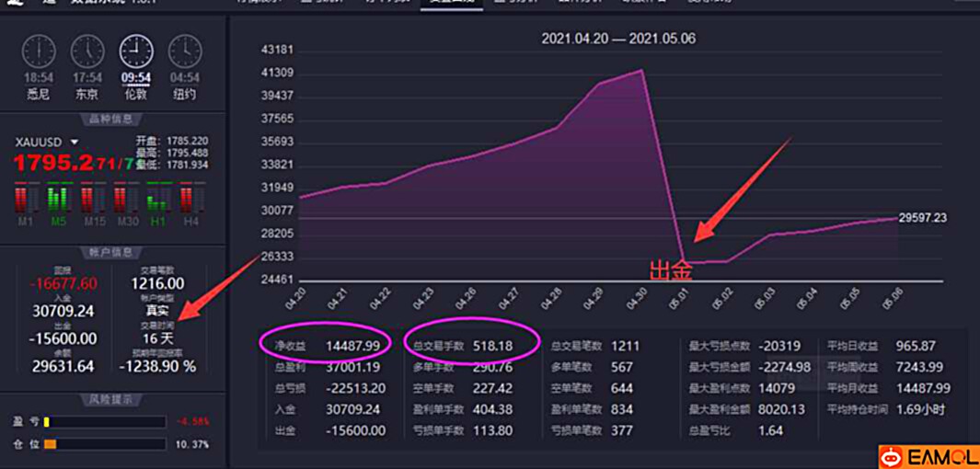980x469 pixels.
Task: Click the Tokyo (东京) clock icon
Action: click(87, 51)
